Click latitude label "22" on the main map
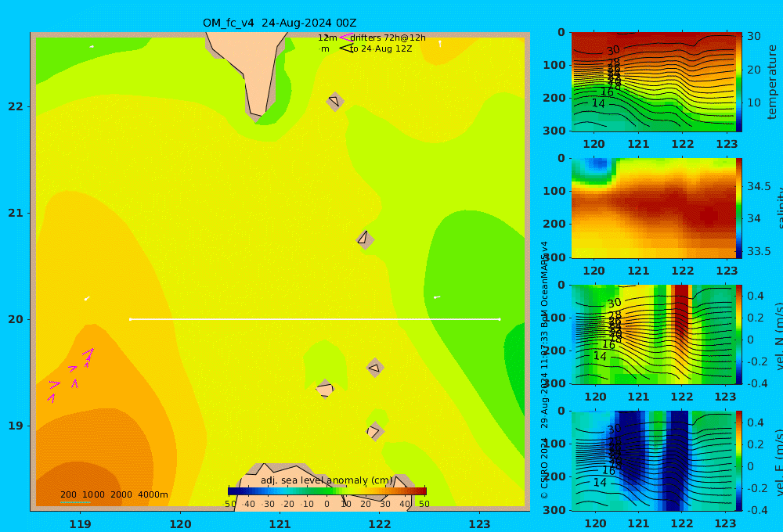The width and height of the screenshot is (783, 532). pyautogui.click(x=16, y=106)
